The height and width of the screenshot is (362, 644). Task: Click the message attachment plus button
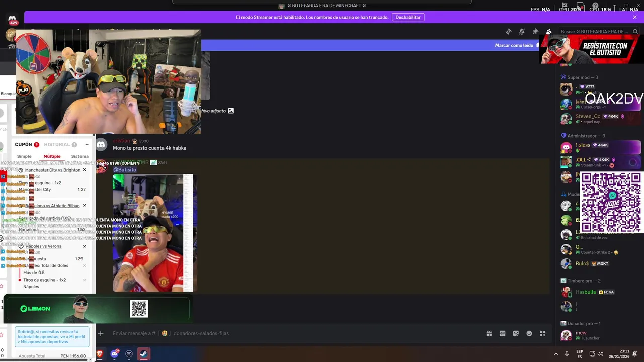(101, 333)
